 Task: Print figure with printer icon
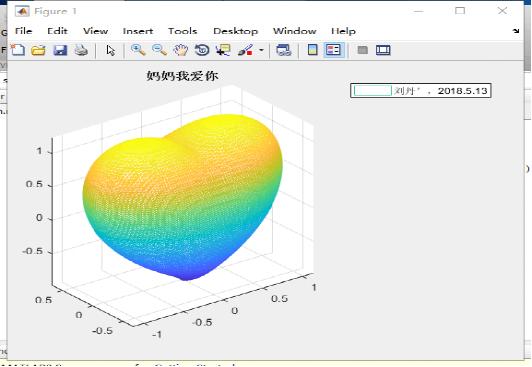pos(81,50)
